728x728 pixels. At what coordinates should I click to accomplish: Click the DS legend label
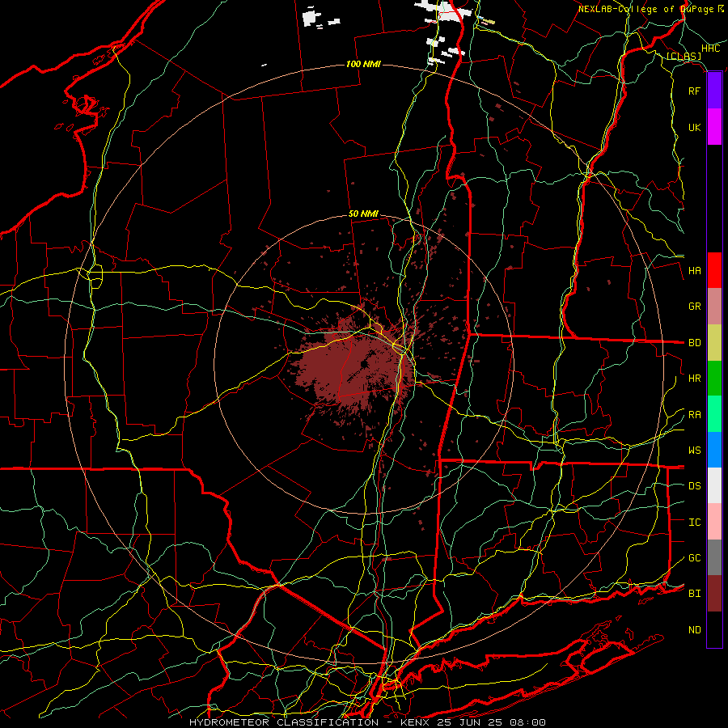pyautogui.click(x=695, y=486)
